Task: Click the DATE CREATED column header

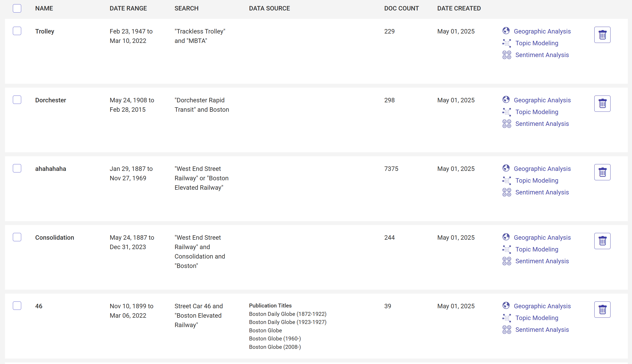Action: click(459, 8)
